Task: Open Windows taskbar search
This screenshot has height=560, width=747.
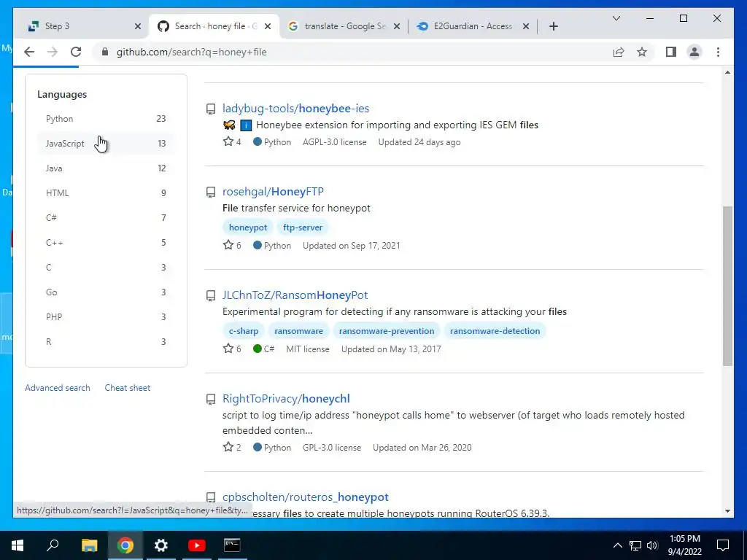Action: point(53,545)
